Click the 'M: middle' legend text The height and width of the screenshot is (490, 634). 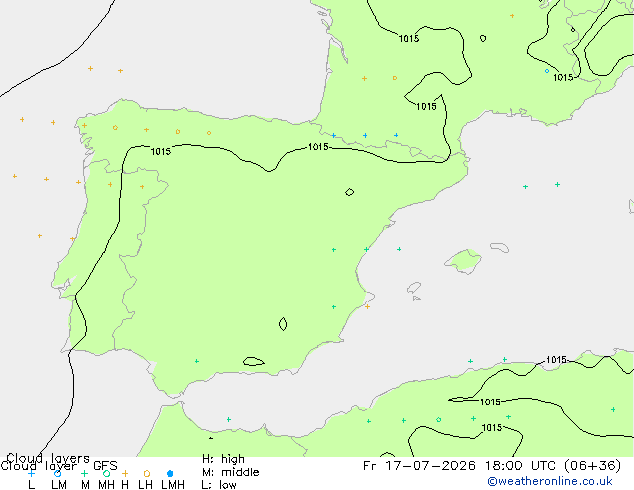pyautogui.click(x=230, y=472)
